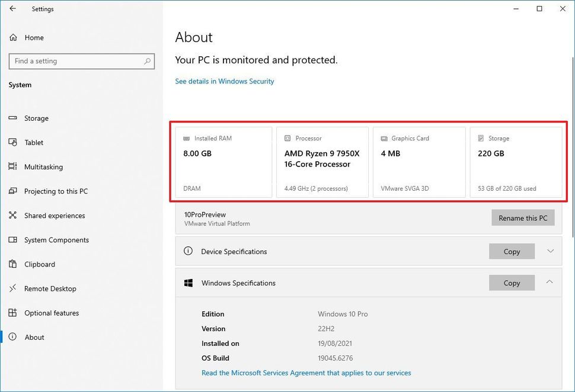Open Tablet settings from the sidebar

[13, 142]
